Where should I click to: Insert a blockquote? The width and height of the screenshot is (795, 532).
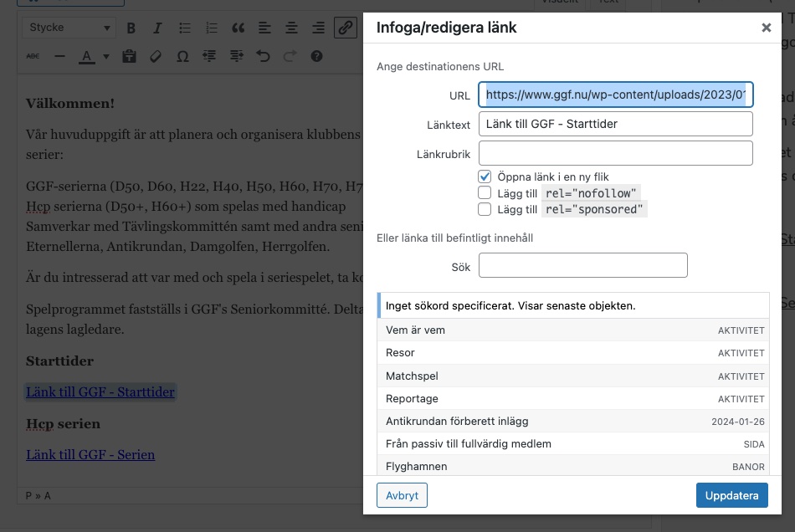(238, 28)
